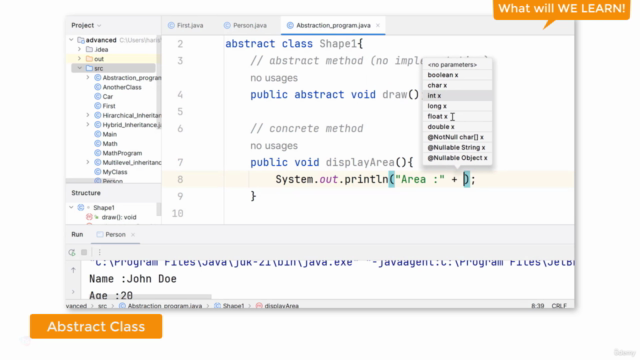640x360 pixels.
Task: Collapse the advanced project root
Action: coord(71,40)
